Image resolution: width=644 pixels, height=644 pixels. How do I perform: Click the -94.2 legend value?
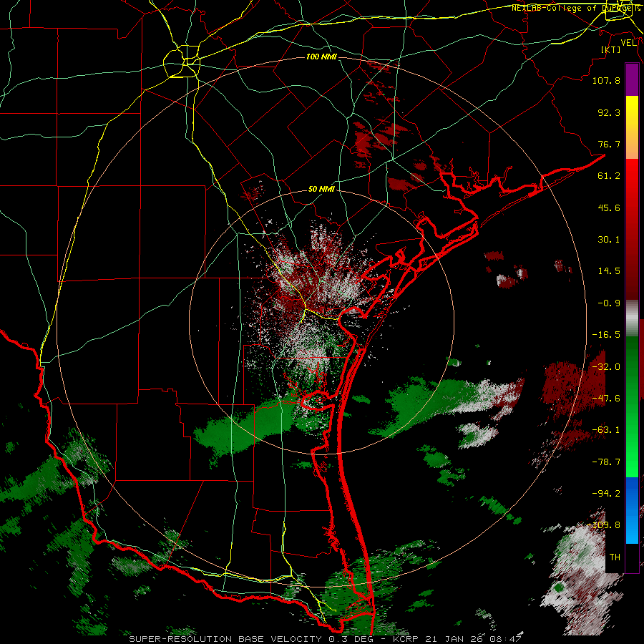606,494
